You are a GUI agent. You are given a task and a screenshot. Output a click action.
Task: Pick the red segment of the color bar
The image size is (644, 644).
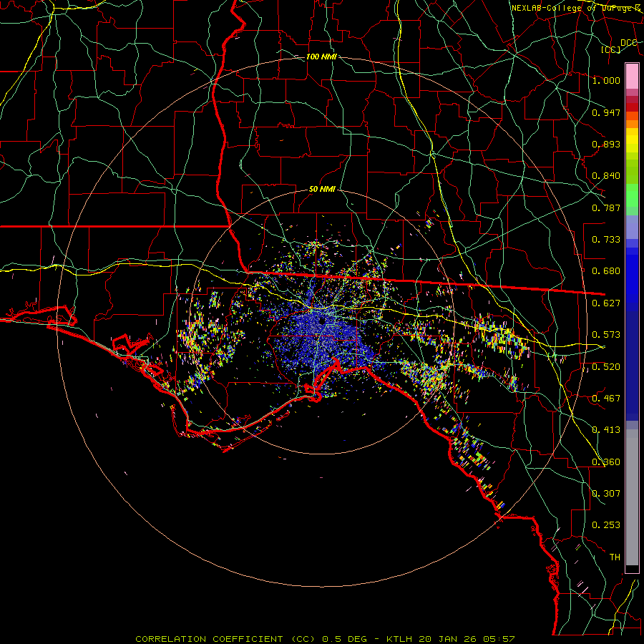pyautogui.click(x=632, y=107)
